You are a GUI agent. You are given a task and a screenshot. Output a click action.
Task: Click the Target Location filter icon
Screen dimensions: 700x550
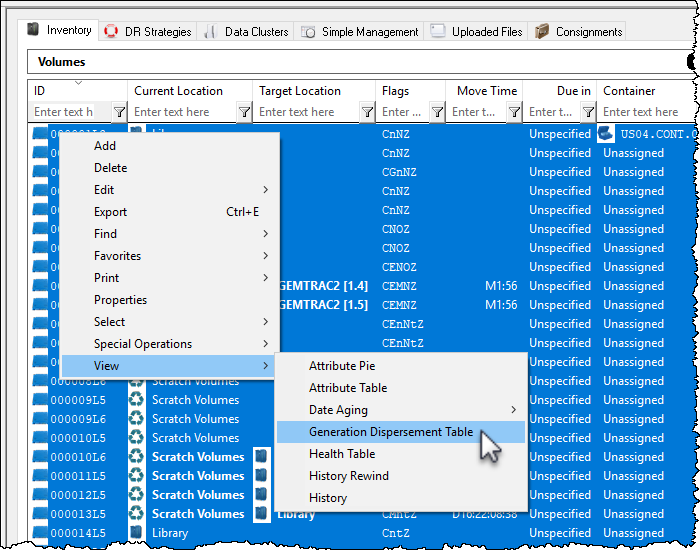click(x=367, y=112)
